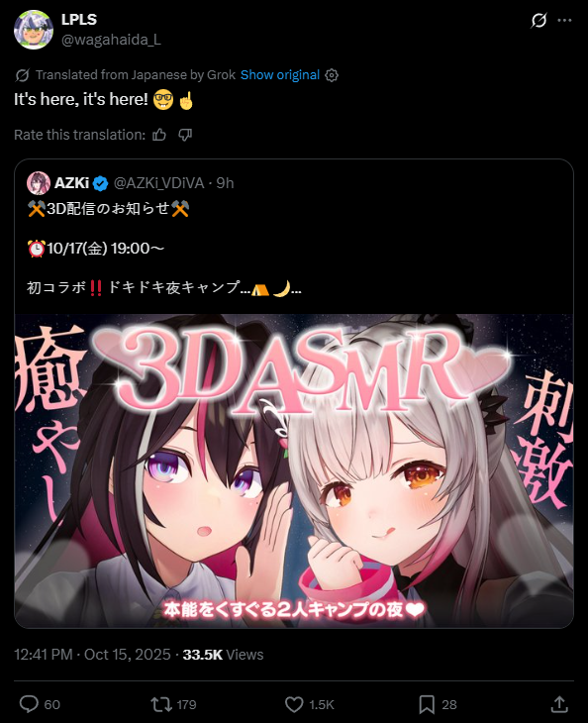Click the LPLS display name
Image resolution: width=588 pixels, height=723 pixels.
click(x=79, y=20)
